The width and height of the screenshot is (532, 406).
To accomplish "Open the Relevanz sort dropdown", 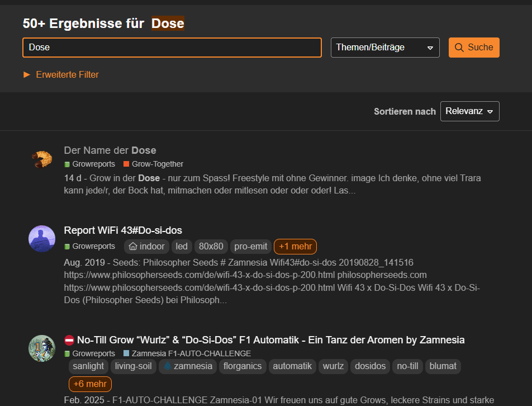I will coord(469,111).
